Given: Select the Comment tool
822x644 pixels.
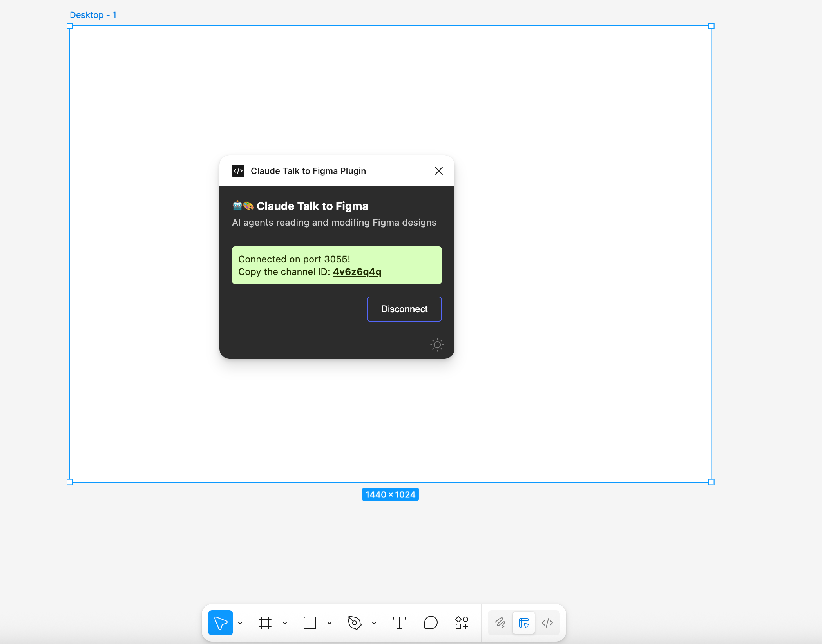Looking at the screenshot, I should tap(431, 622).
